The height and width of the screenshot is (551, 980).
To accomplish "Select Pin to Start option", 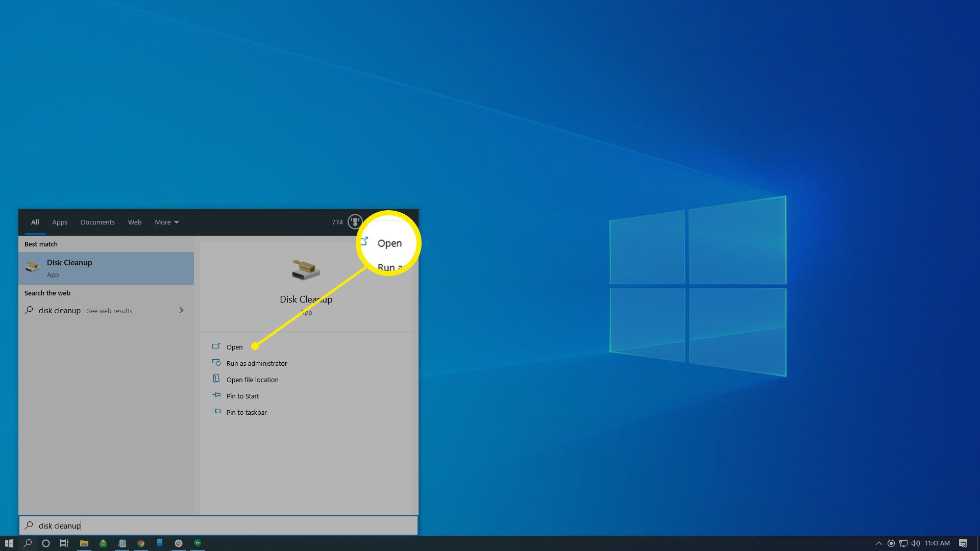I will tap(242, 395).
